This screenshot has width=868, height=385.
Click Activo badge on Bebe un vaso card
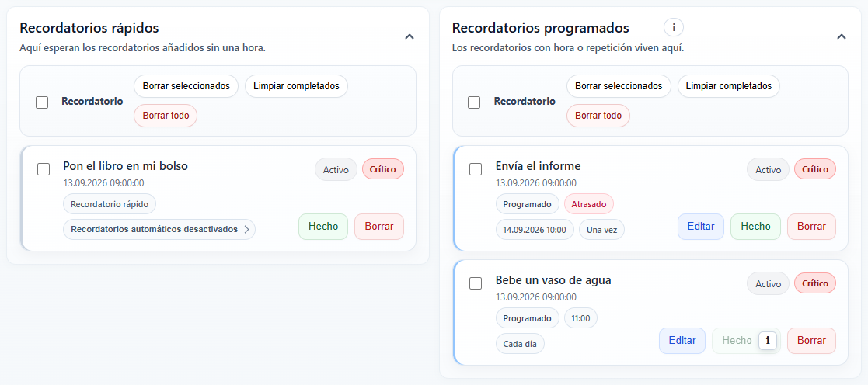coord(768,284)
